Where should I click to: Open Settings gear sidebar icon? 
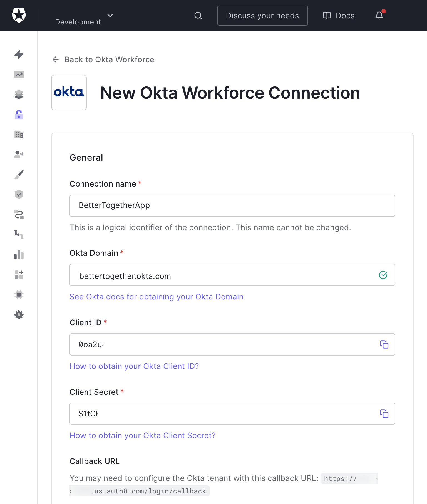click(19, 315)
